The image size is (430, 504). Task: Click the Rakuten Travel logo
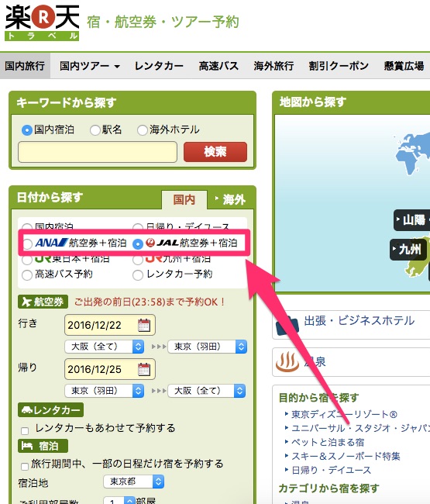42,22
